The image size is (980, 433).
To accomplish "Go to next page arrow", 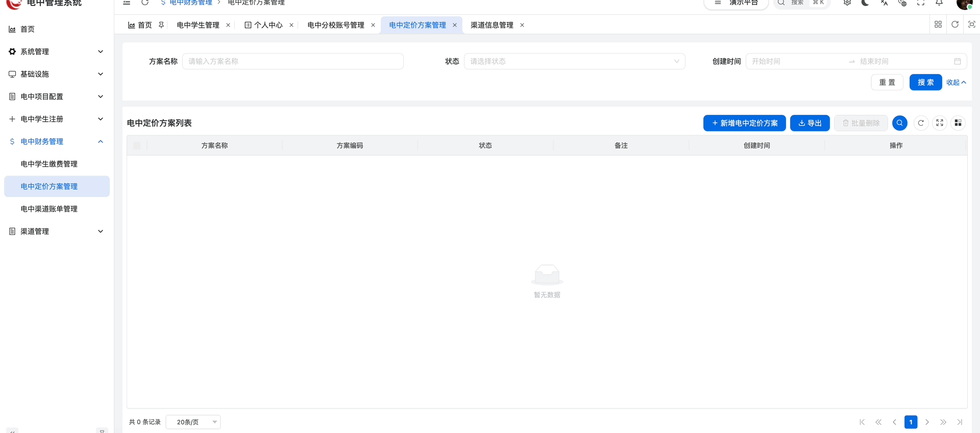I will point(927,422).
